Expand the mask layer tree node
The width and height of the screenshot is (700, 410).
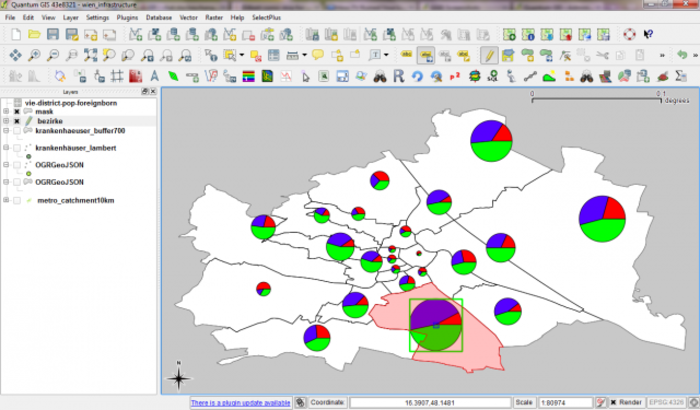tap(6, 112)
